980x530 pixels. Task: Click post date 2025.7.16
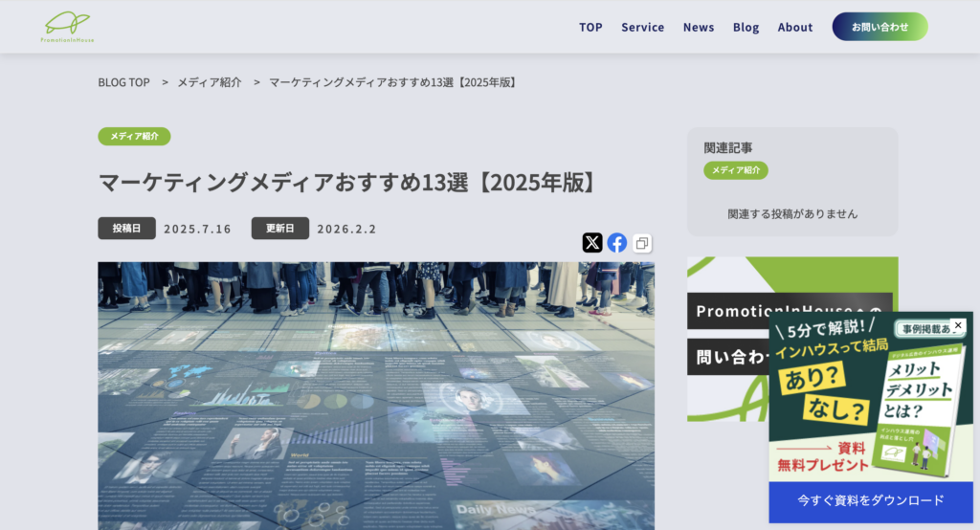point(197,229)
